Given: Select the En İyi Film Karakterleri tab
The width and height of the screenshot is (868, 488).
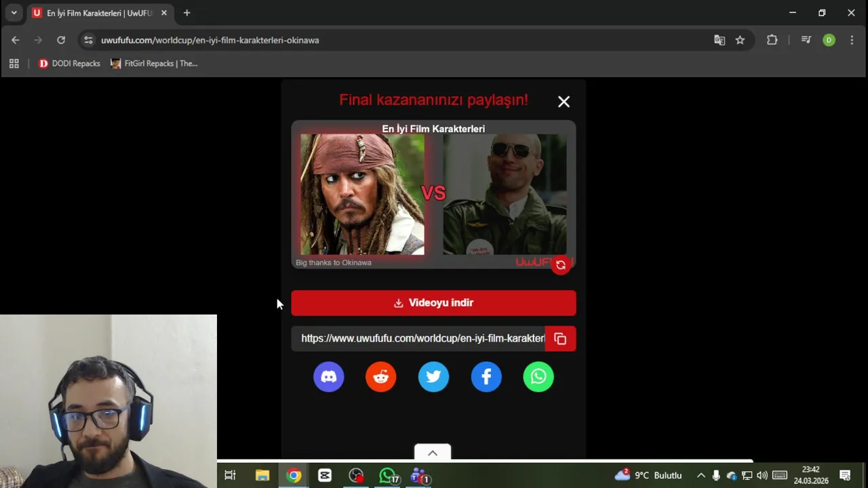Looking at the screenshot, I should coord(100,13).
